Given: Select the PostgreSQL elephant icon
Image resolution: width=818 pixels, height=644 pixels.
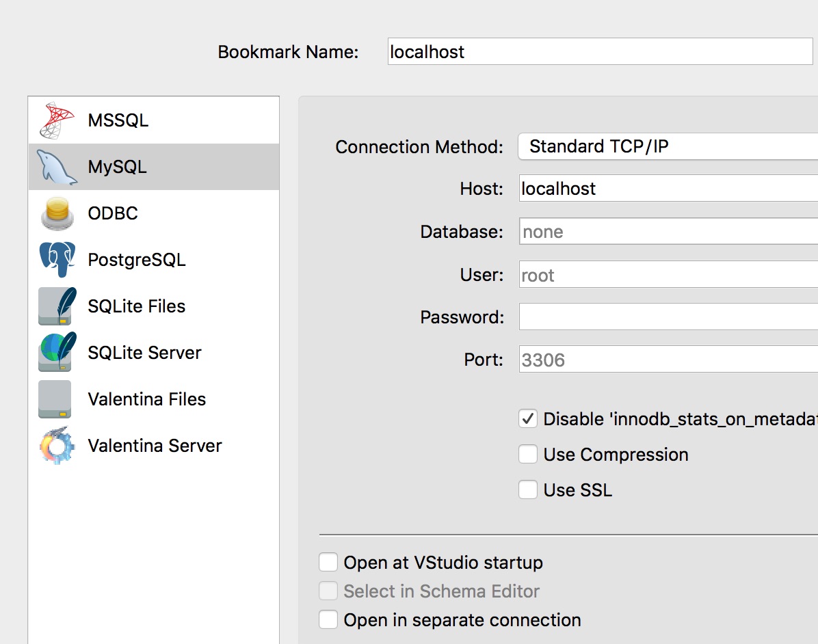Looking at the screenshot, I should (x=57, y=259).
